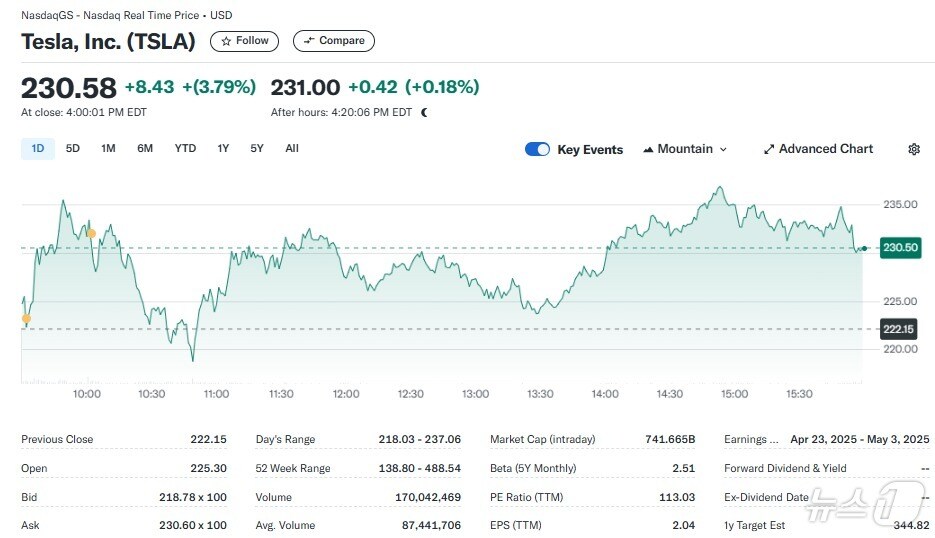Toggle the Key Events switch

(x=537, y=149)
